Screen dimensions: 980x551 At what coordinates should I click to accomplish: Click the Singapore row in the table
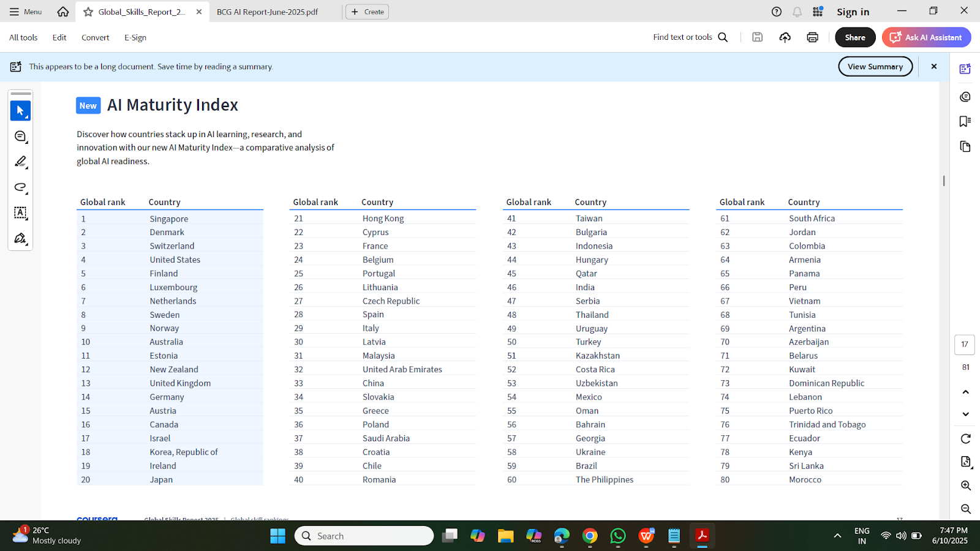coord(170,219)
